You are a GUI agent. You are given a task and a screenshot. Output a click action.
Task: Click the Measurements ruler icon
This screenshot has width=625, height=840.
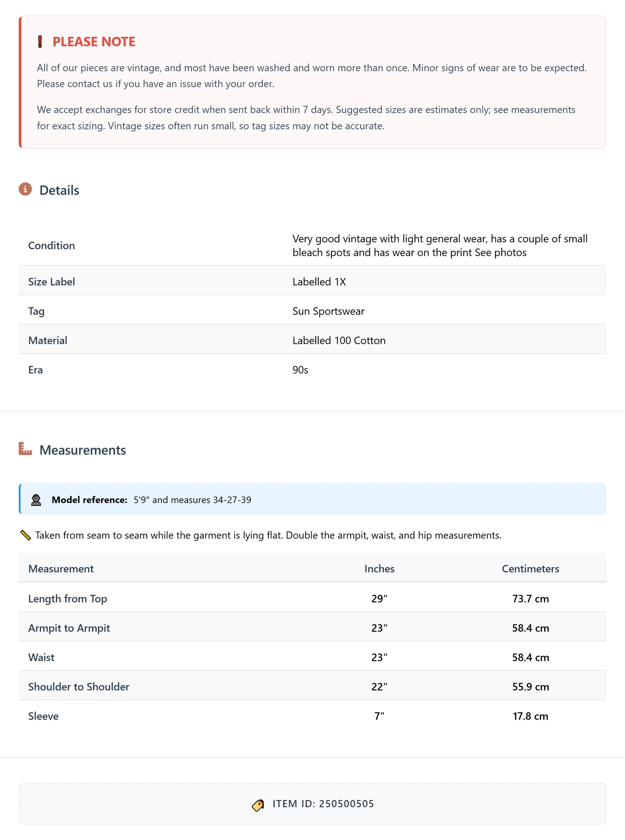(25, 449)
